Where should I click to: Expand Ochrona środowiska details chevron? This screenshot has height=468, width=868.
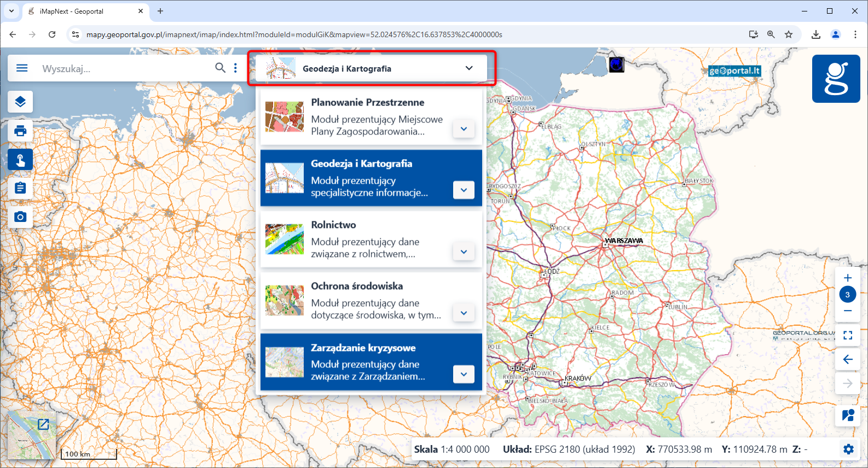(464, 313)
